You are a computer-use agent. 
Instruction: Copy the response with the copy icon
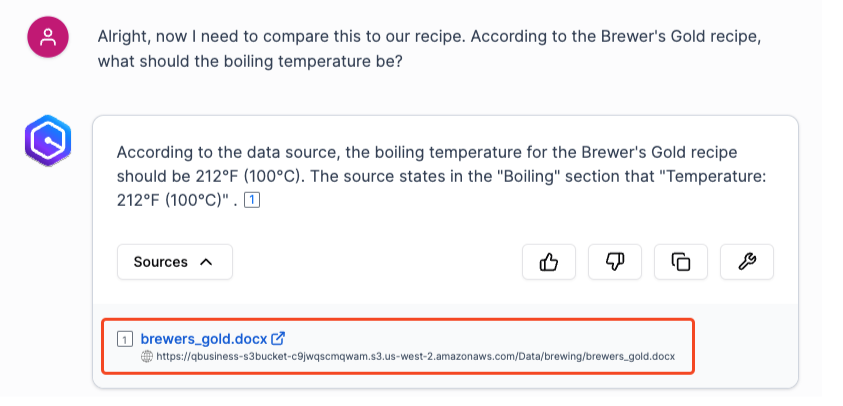(680, 262)
